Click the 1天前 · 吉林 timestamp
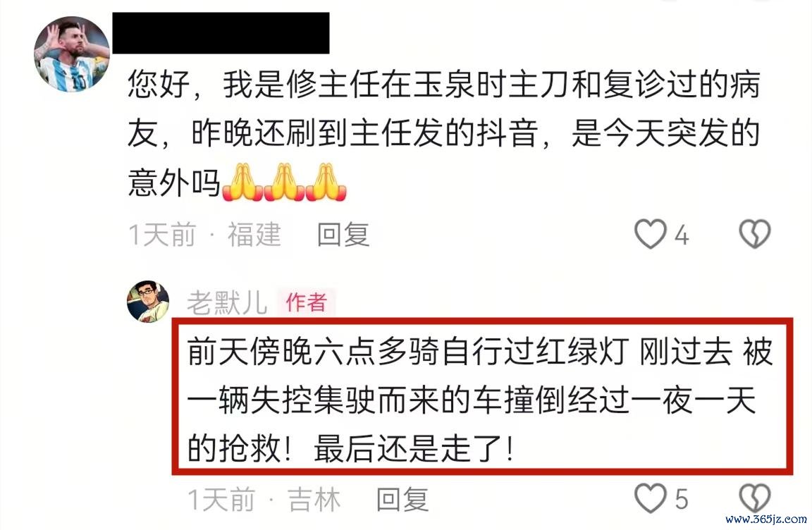The image size is (812, 530). click(264, 500)
